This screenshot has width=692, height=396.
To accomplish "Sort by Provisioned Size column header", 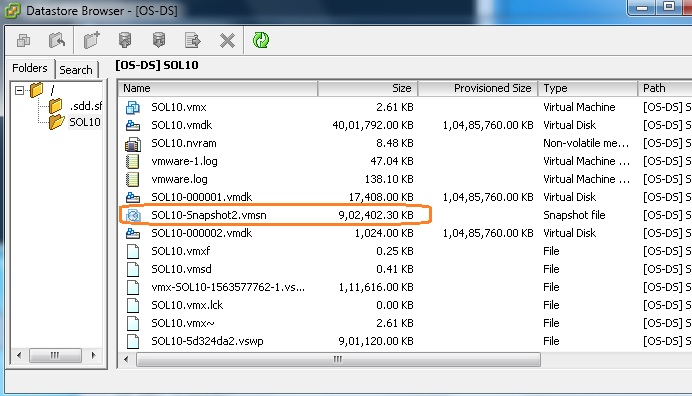I will 478,88.
